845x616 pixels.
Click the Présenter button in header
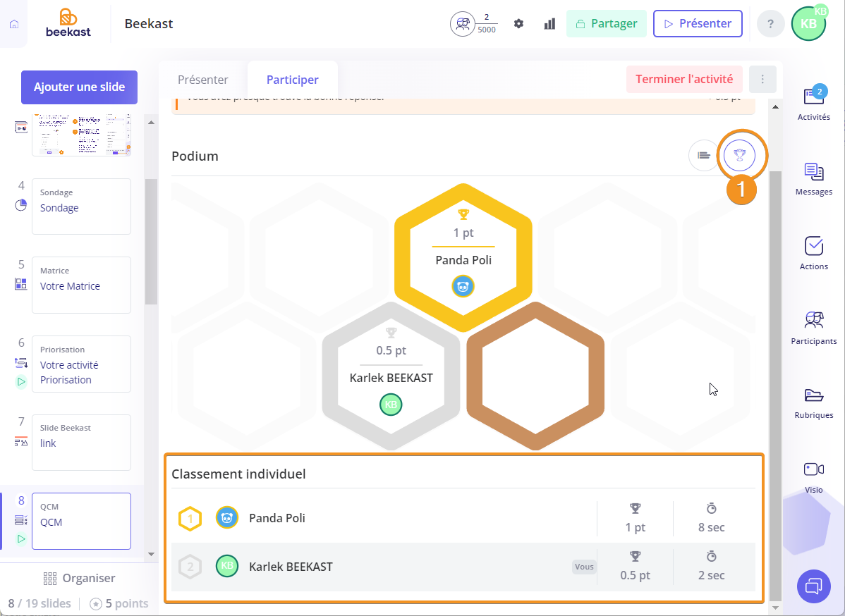click(698, 24)
